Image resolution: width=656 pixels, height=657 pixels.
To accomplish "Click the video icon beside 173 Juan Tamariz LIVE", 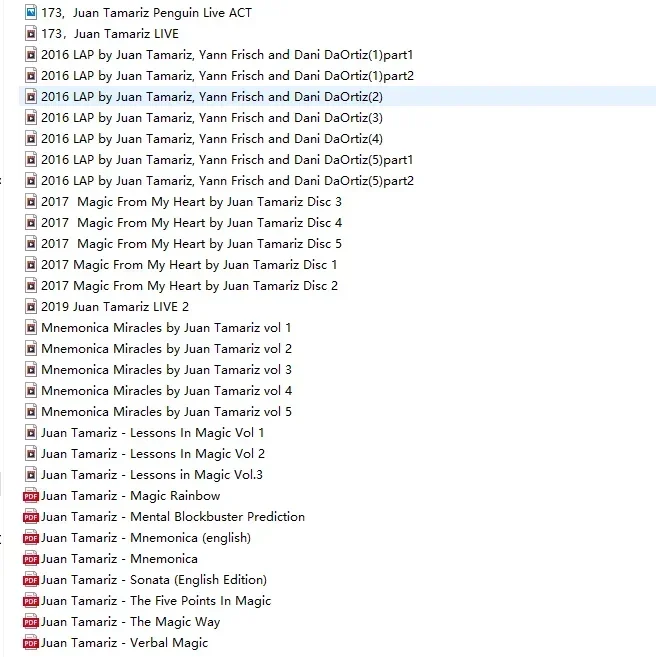I will (31, 33).
